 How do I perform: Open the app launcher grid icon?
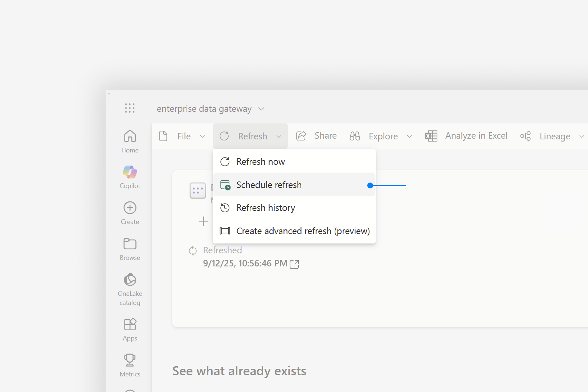(130, 108)
